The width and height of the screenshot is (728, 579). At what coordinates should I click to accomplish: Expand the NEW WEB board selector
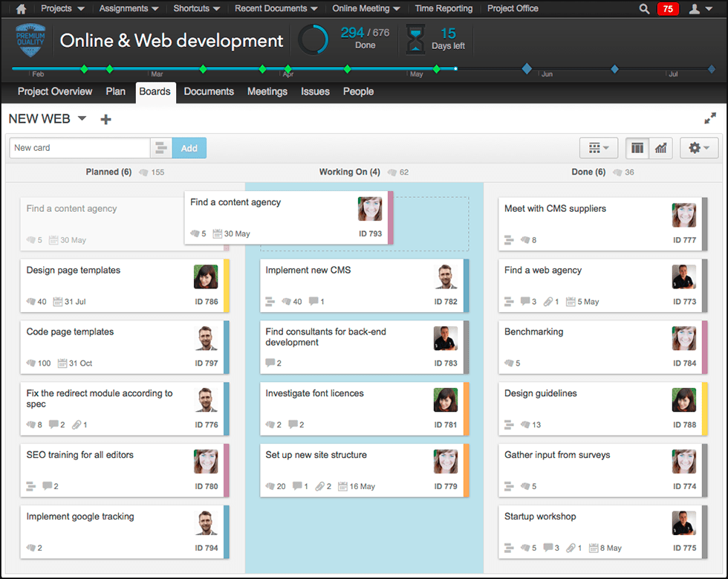[82, 118]
